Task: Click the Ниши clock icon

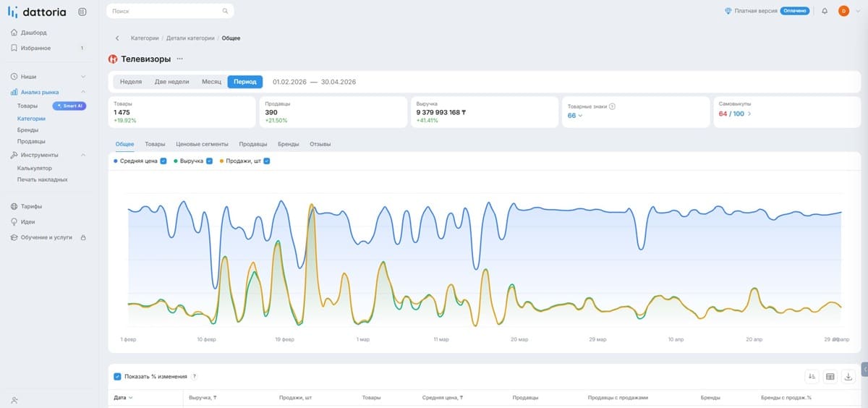Action: [14, 77]
